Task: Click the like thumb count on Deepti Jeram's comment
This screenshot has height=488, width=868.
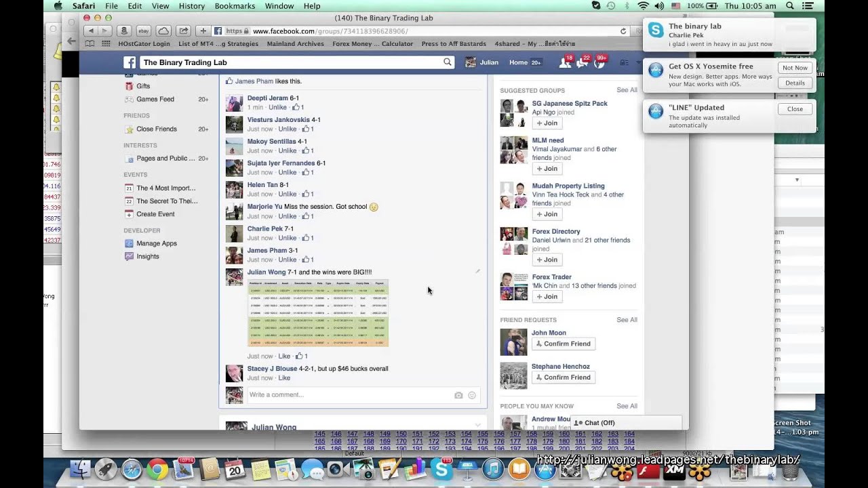Action: (297, 107)
